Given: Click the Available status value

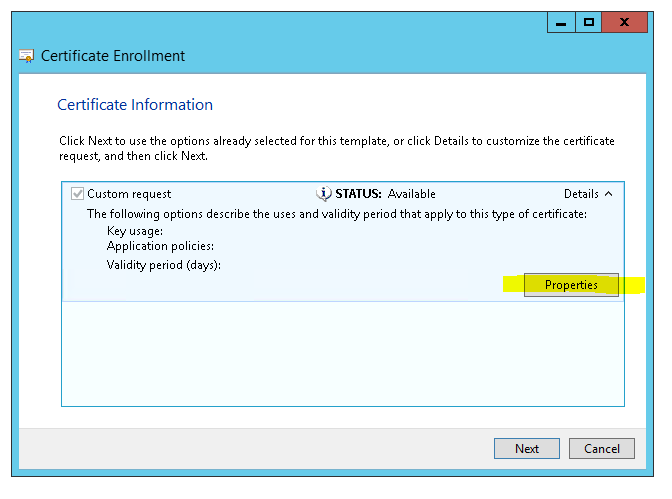Looking at the screenshot, I should click(x=412, y=194).
